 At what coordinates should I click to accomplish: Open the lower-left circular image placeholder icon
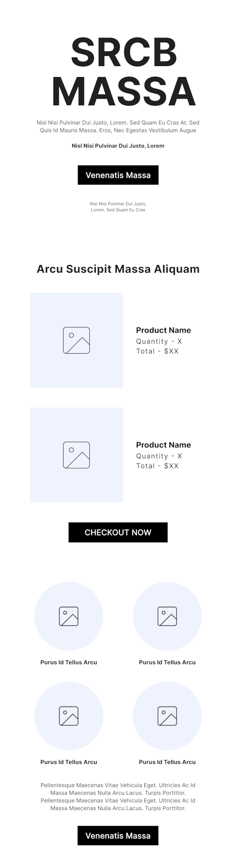[69, 716]
